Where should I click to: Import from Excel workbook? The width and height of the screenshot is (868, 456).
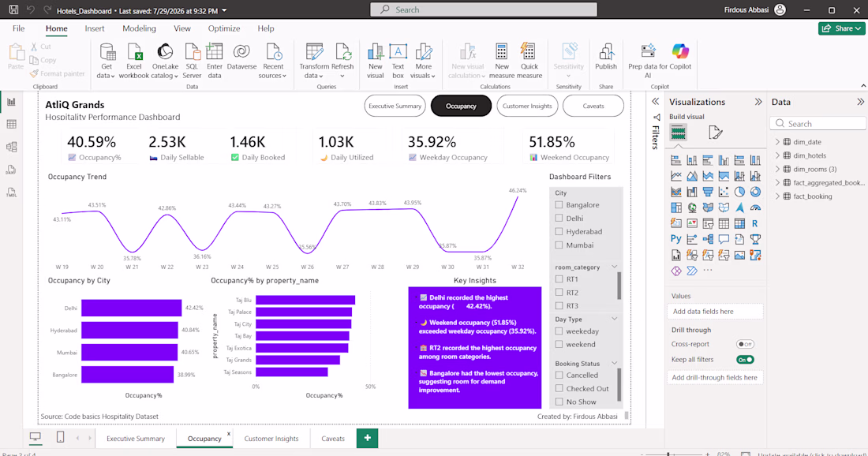pos(134,61)
